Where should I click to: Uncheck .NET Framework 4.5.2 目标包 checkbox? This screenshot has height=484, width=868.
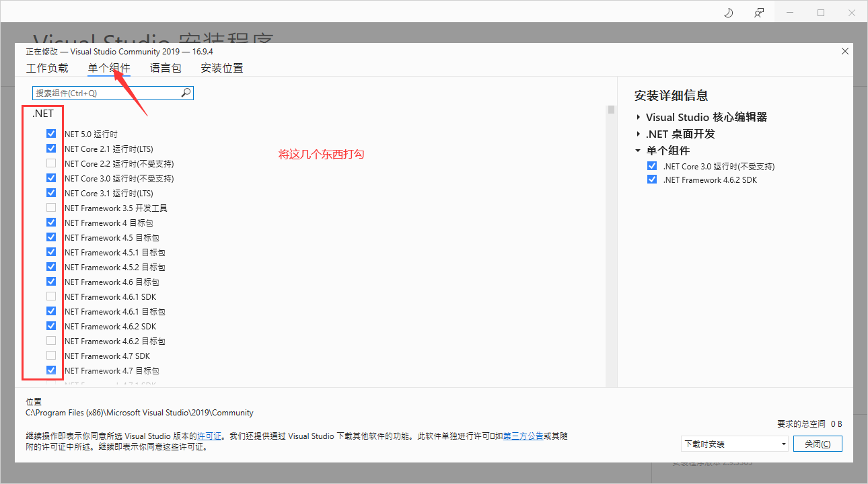pos(51,267)
